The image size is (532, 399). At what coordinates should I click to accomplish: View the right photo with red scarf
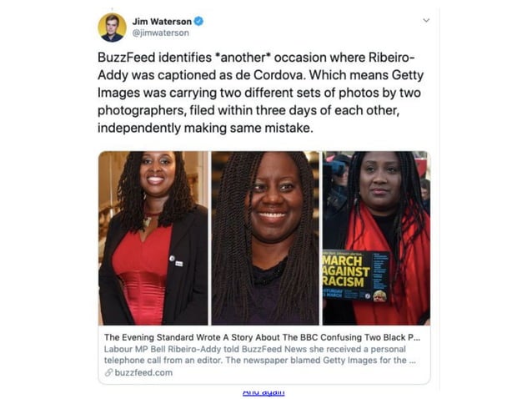376,238
